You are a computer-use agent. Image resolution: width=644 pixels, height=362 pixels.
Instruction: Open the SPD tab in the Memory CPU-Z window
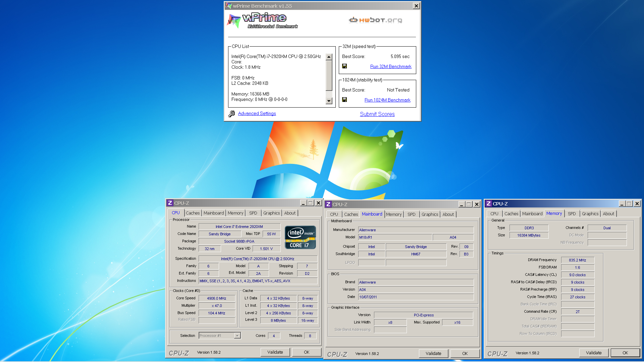coord(572,214)
